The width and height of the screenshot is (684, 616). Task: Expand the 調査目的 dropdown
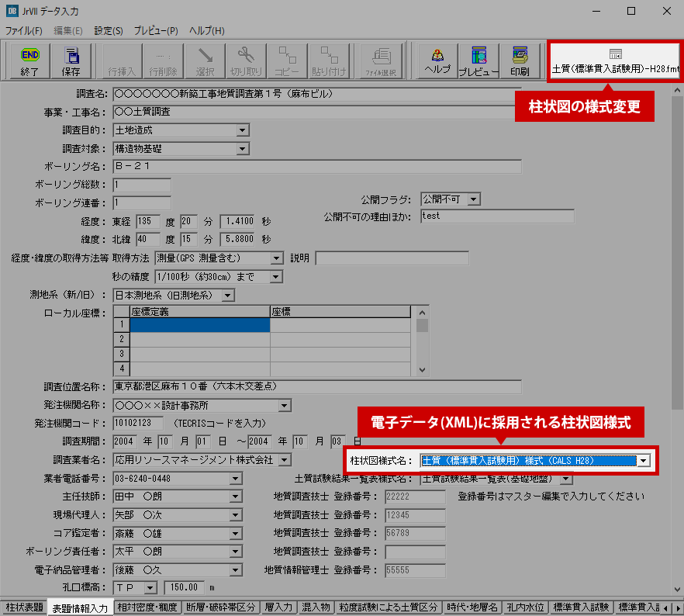click(242, 130)
